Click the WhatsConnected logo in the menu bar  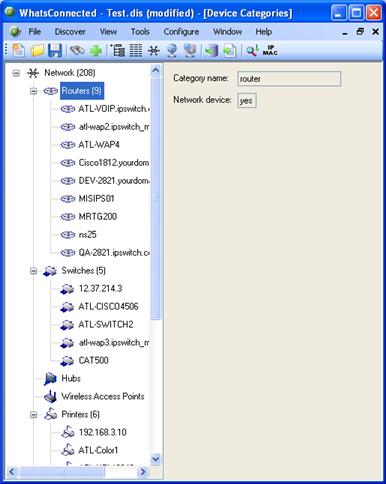(x=15, y=32)
